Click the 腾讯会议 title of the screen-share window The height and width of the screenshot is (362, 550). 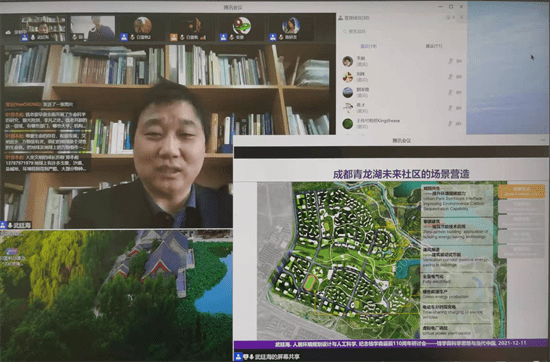402,141
